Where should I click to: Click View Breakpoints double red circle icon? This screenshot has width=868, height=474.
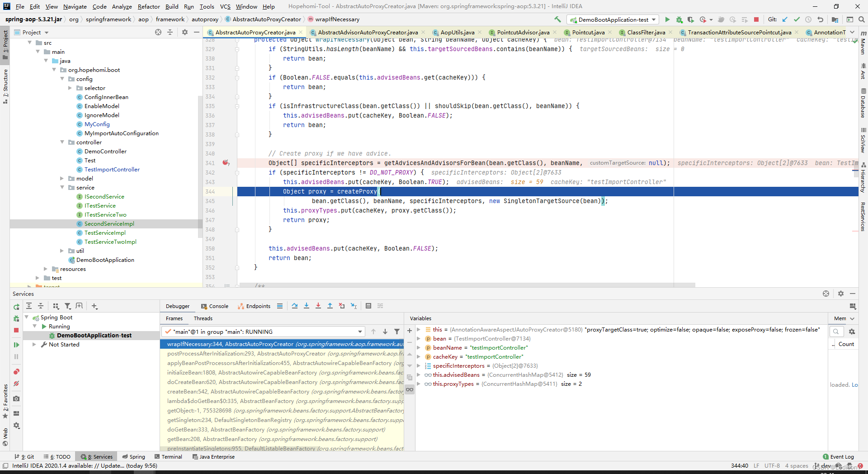point(16,372)
